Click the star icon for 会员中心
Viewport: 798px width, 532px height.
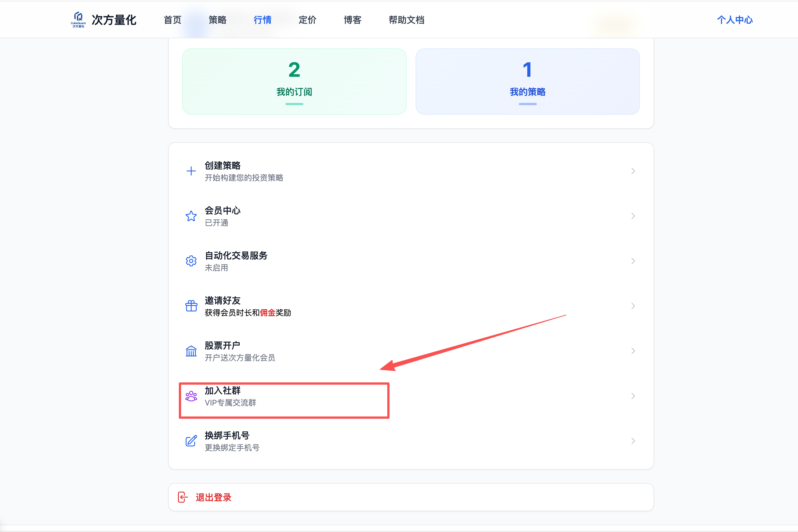(x=191, y=216)
